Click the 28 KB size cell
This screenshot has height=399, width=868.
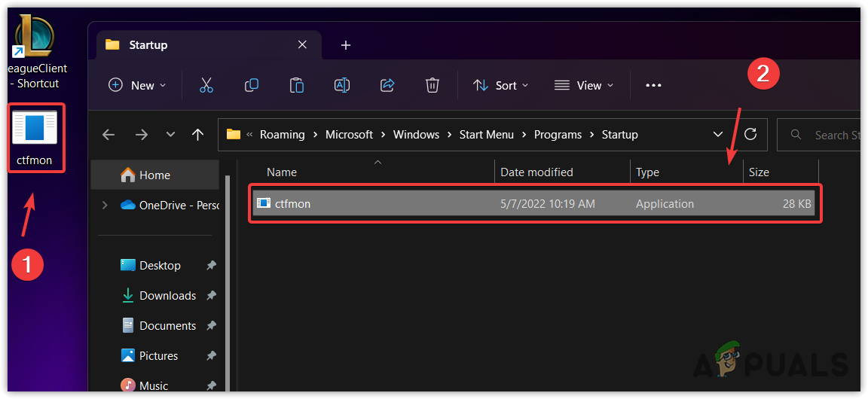(796, 204)
